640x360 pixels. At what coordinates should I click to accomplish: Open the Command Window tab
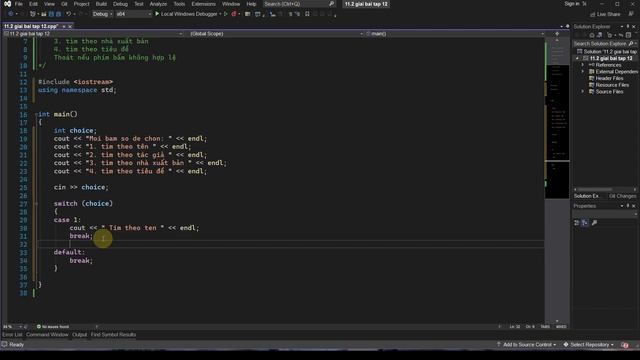47,335
